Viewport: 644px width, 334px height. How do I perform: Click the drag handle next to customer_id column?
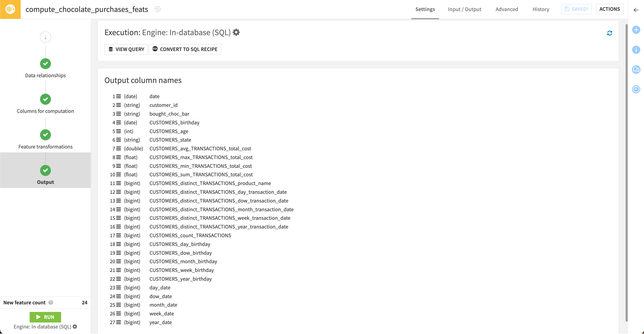pos(119,105)
